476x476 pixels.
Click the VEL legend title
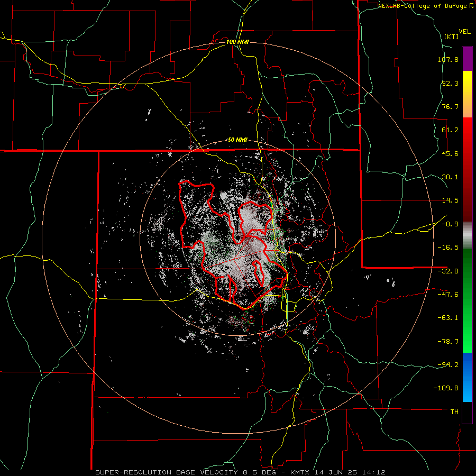tap(464, 32)
